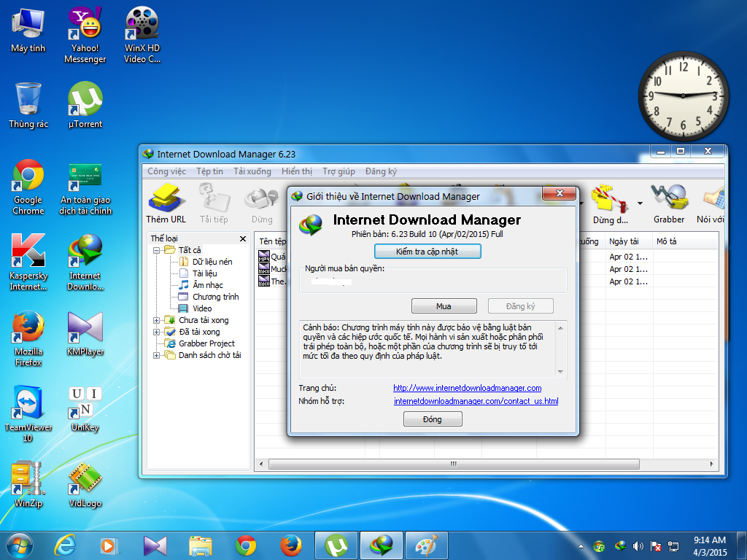This screenshot has width=747, height=560.
Task: Click the warning text scroll-down arrow
Action: pos(560,372)
